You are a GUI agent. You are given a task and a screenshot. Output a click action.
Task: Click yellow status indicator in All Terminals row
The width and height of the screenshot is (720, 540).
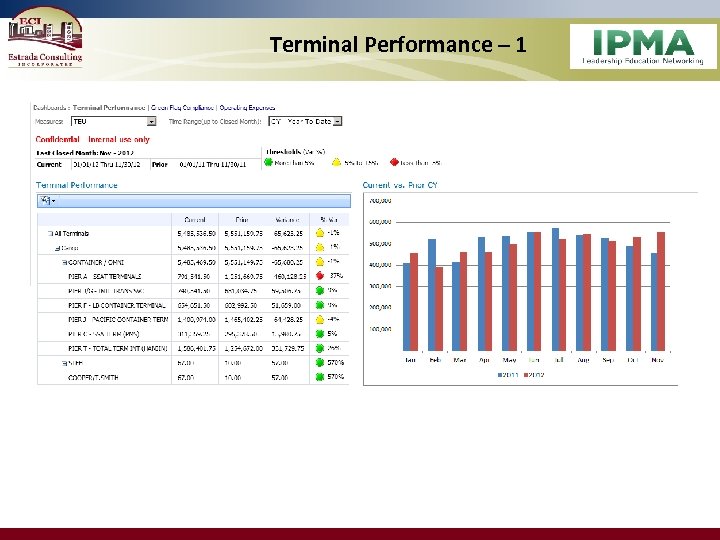coord(320,233)
